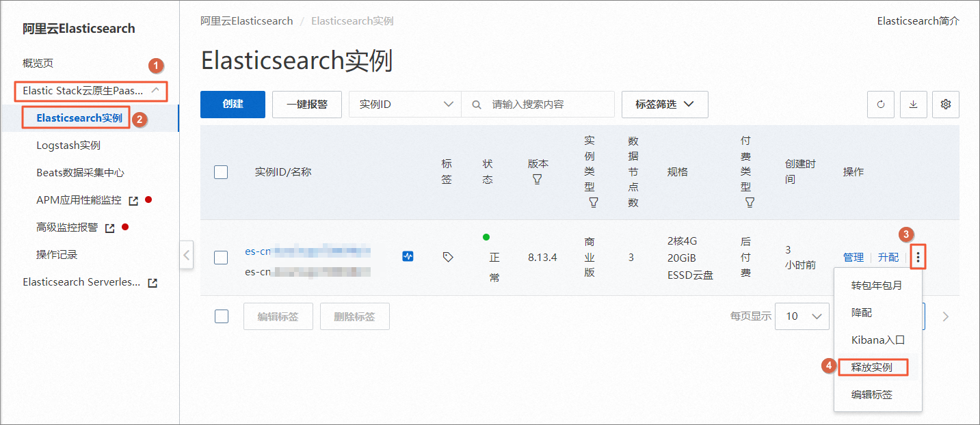The image size is (980, 425).
Task: Open the page size 10 dropdown
Action: pyautogui.click(x=803, y=316)
